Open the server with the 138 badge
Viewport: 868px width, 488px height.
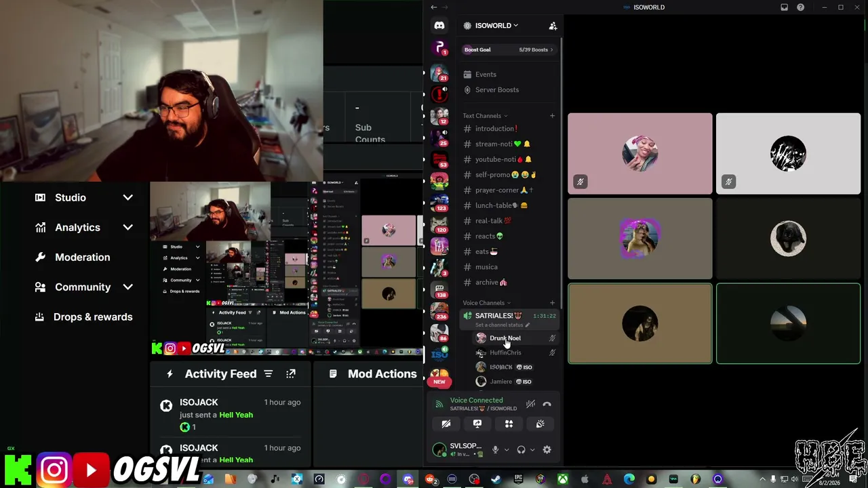pyautogui.click(x=439, y=289)
